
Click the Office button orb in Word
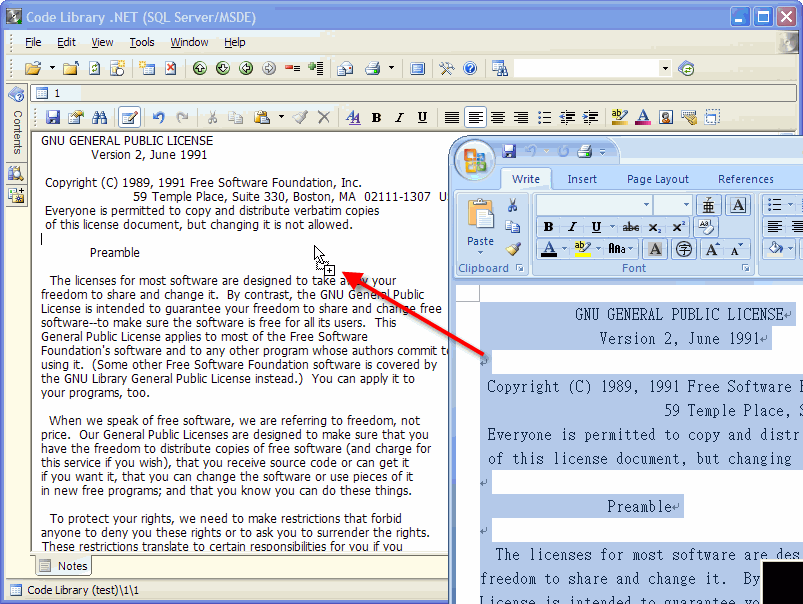[475, 160]
